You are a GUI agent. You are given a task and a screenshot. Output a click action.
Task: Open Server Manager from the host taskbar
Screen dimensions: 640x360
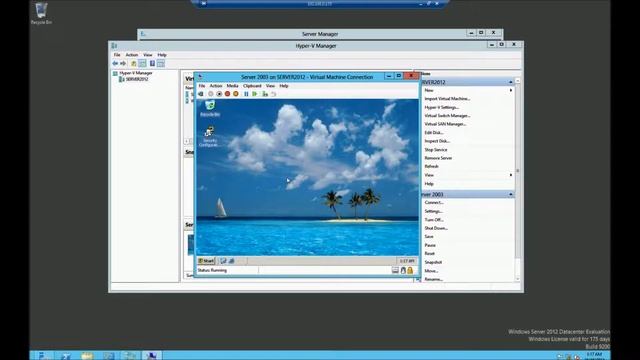(x=44, y=356)
